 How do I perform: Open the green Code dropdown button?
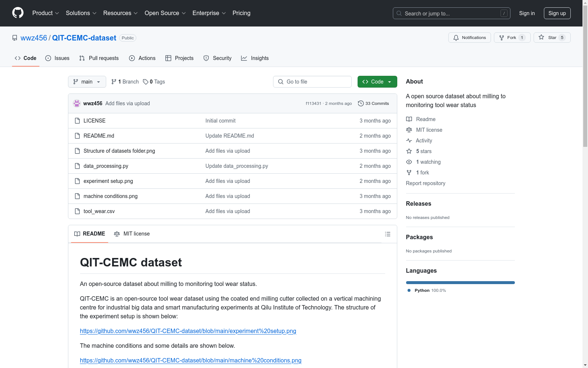377,82
